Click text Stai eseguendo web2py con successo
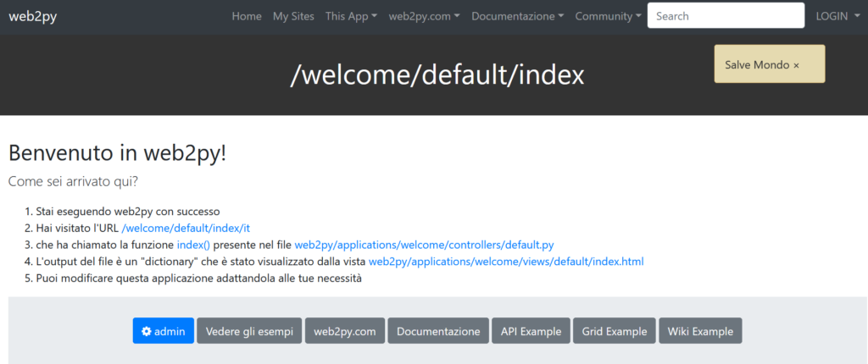Image resolution: width=868 pixels, height=364 pixels. click(129, 212)
